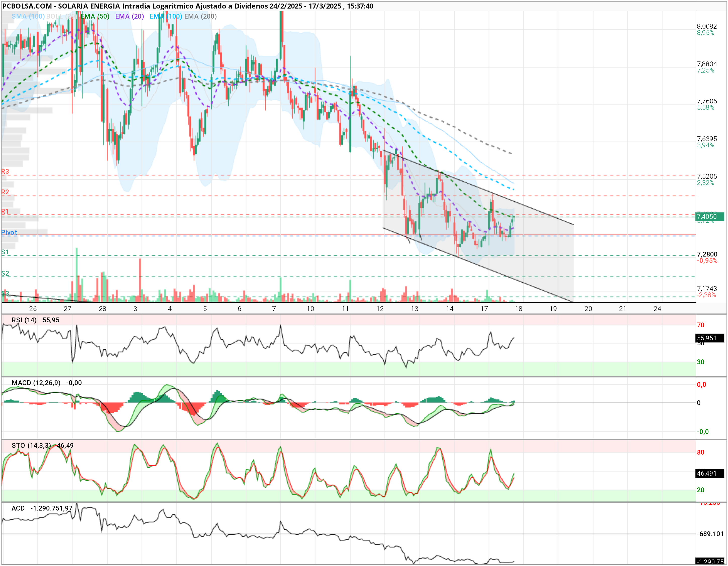
Task: Toggle the EMA (50) legend entry
Action: 95,16
